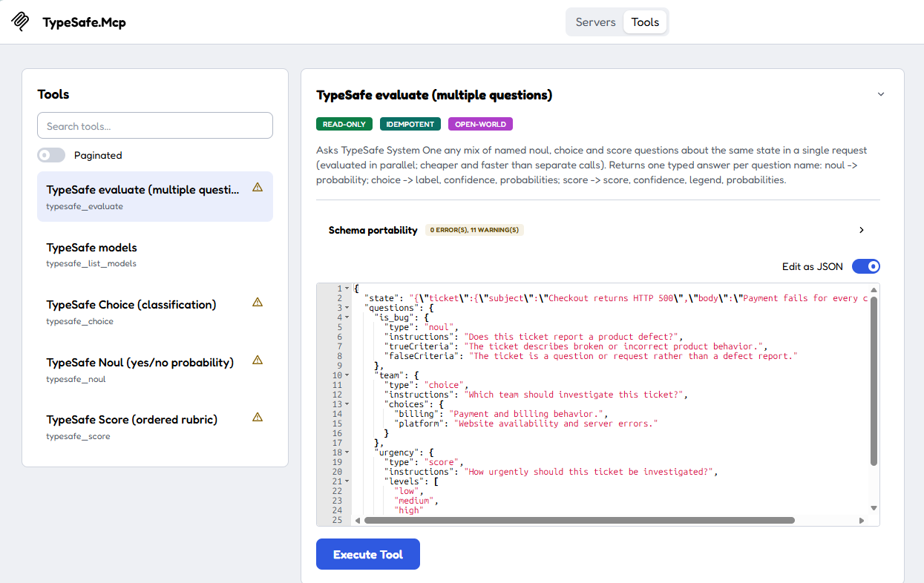The image size is (924, 583).
Task: Open TypeSafe Choice (classification) tool
Action: pos(155,312)
